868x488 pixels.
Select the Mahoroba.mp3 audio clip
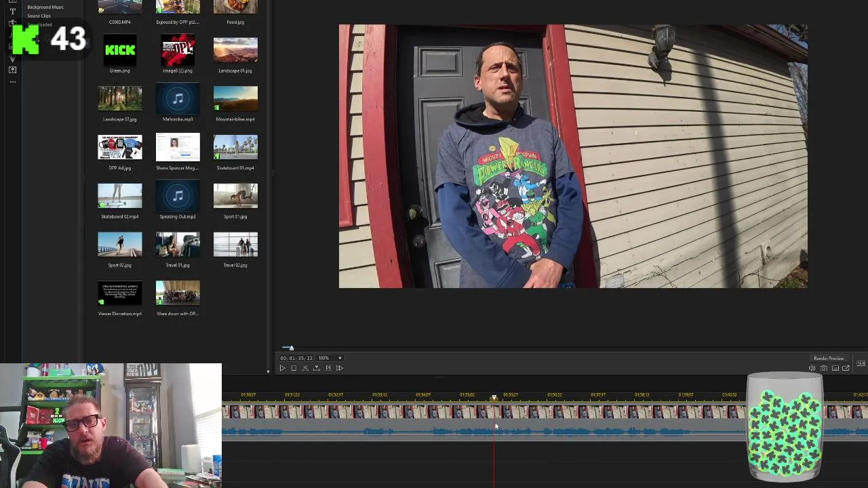[178, 98]
